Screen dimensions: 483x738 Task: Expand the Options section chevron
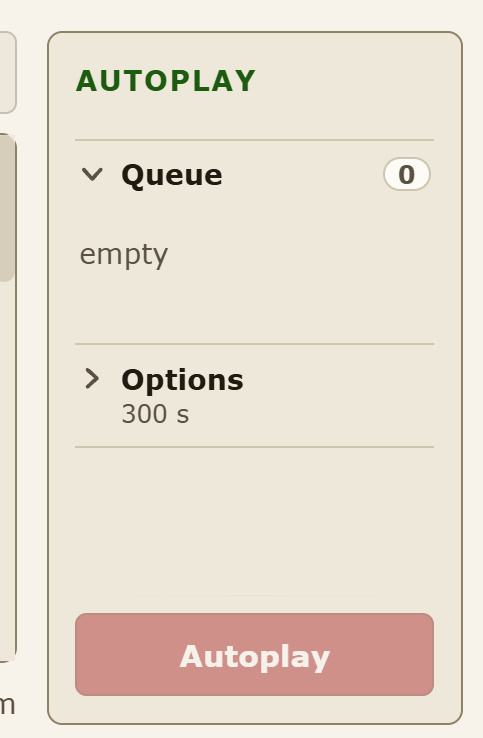[92, 379]
